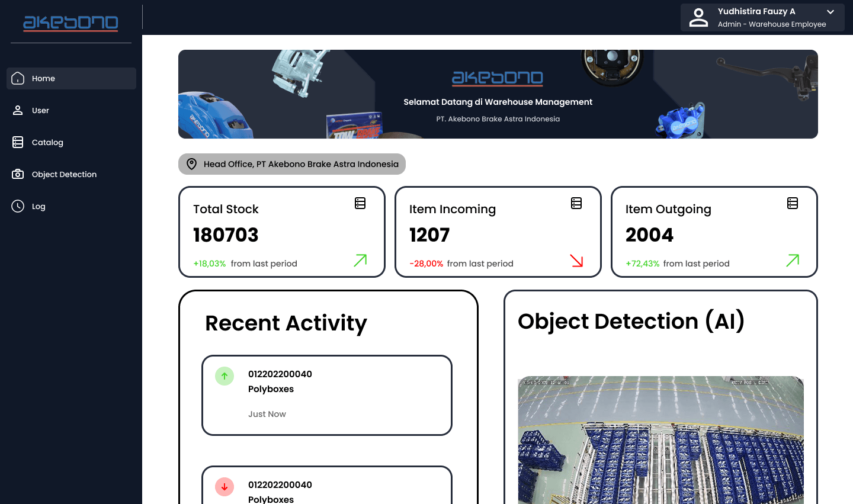Open the Log page
Screen dimensions: 853x504
39,206
